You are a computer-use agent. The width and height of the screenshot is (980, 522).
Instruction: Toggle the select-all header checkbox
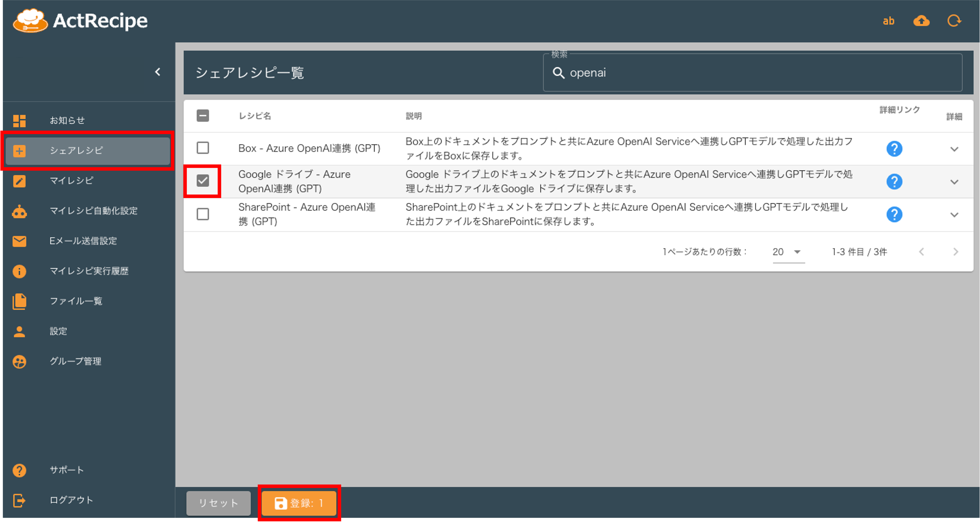click(203, 116)
